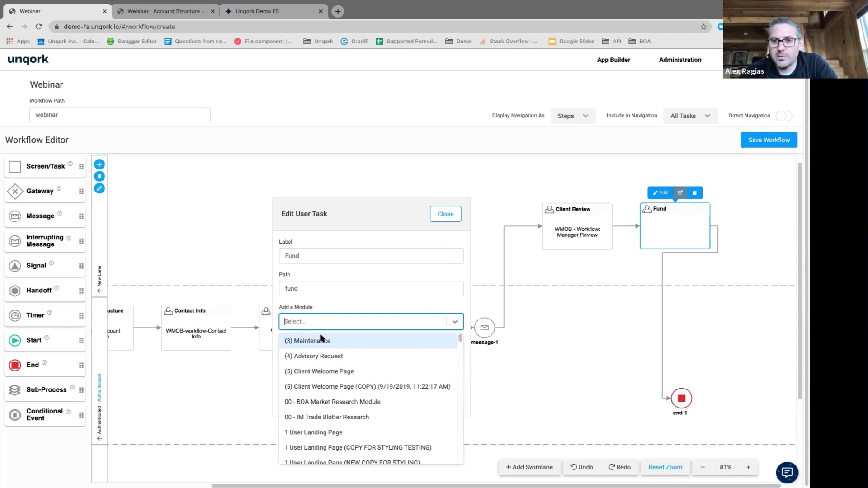Click the Reset Zoom button
This screenshot has width=868, height=488.
[x=666, y=467]
